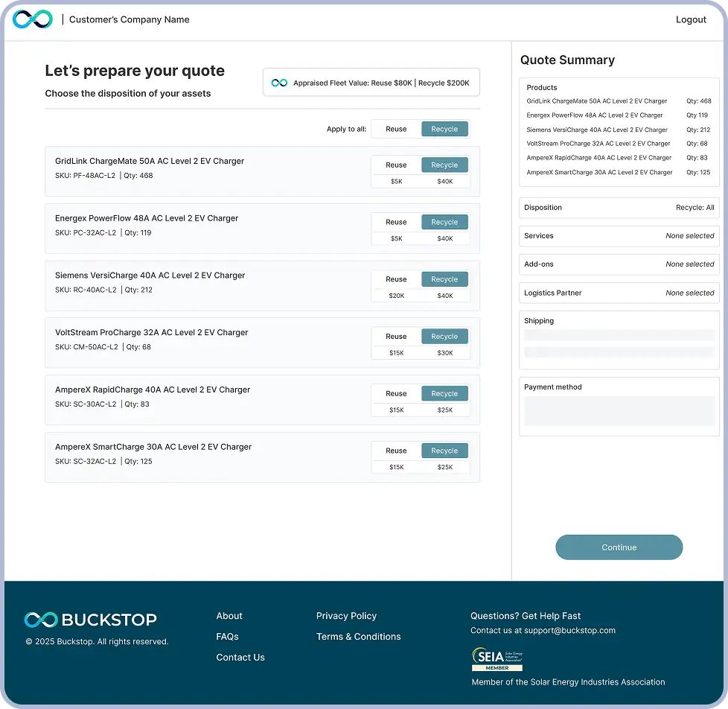This screenshot has height=709, width=728.
Task: Set VoltStream ProCharge 32A to Recycle
Action: pyautogui.click(x=444, y=337)
